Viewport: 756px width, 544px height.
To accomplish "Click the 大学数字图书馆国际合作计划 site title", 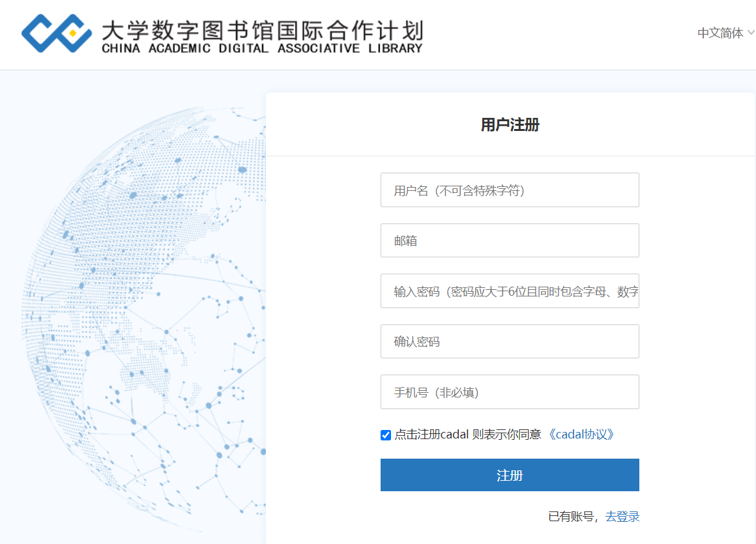I will click(262, 29).
